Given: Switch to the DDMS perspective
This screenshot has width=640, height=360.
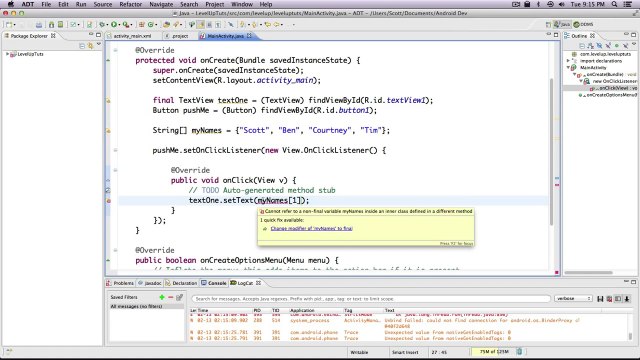Looking at the screenshot, I should 583,24.
